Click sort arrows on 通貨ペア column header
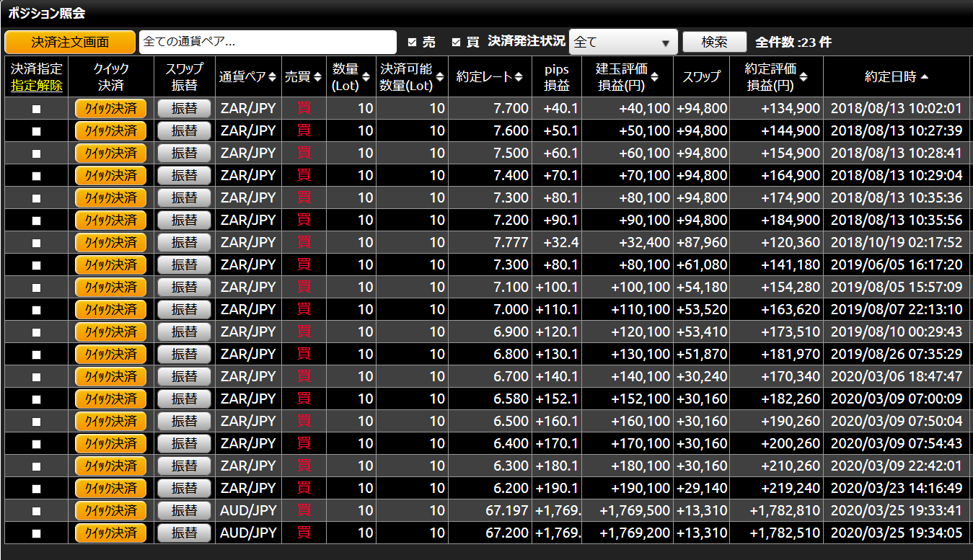This screenshot has height=560, width=973. click(x=272, y=77)
